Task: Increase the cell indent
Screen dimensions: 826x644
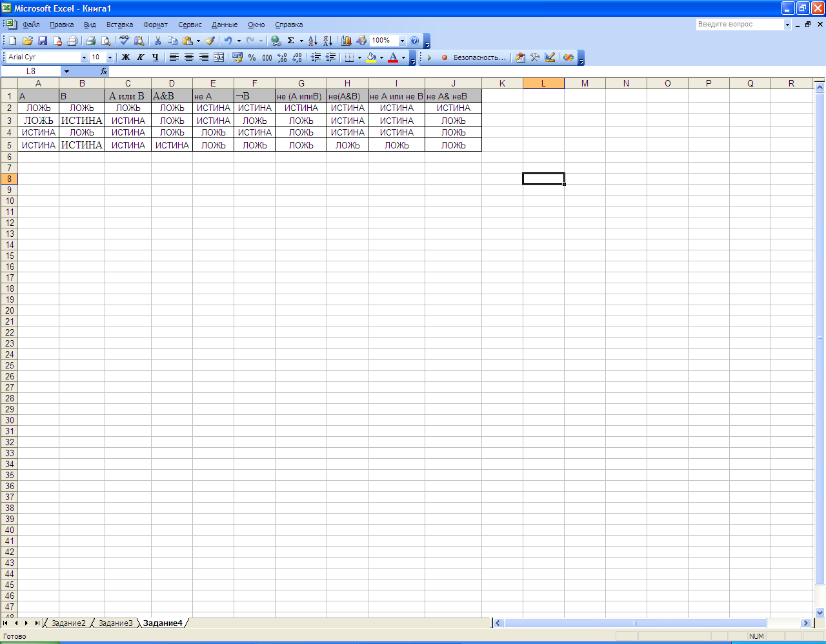Action: tap(331, 57)
